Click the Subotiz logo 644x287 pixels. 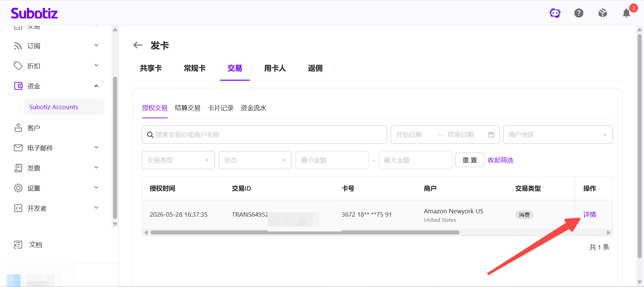click(x=34, y=13)
